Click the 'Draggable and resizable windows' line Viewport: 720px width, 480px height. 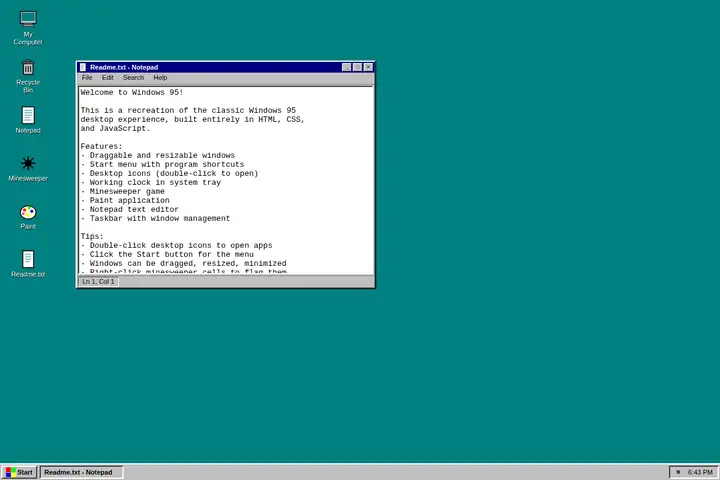pos(158,155)
